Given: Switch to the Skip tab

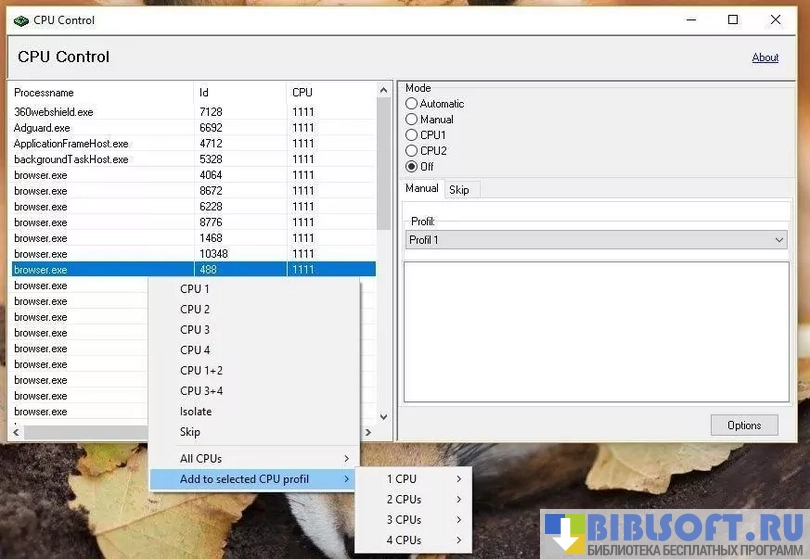Looking at the screenshot, I should [x=459, y=190].
